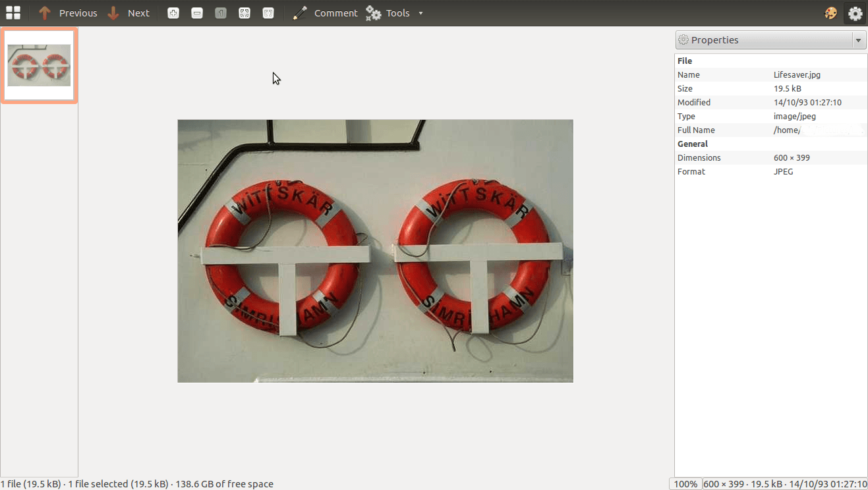Image resolution: width=868 pixels, height=490 pixels.
Task: Open the edit file palette icon
Action: click(x=831, y=13)
